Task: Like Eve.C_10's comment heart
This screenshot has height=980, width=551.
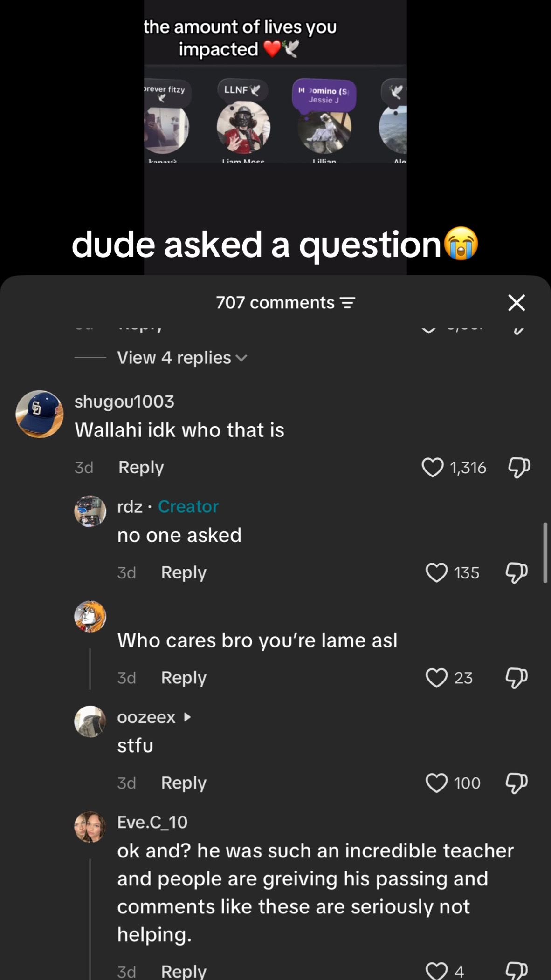Action: click(436, 971)
